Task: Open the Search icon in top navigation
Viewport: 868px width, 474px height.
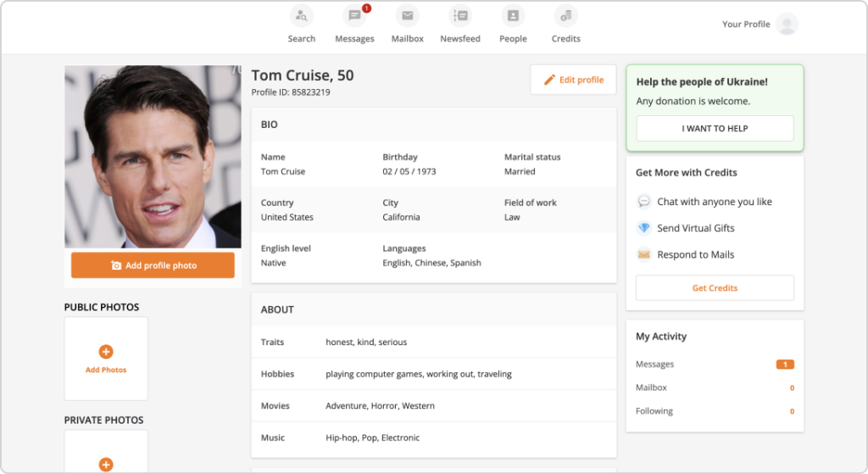Action: pyautogui.click(x=301, y=16)
